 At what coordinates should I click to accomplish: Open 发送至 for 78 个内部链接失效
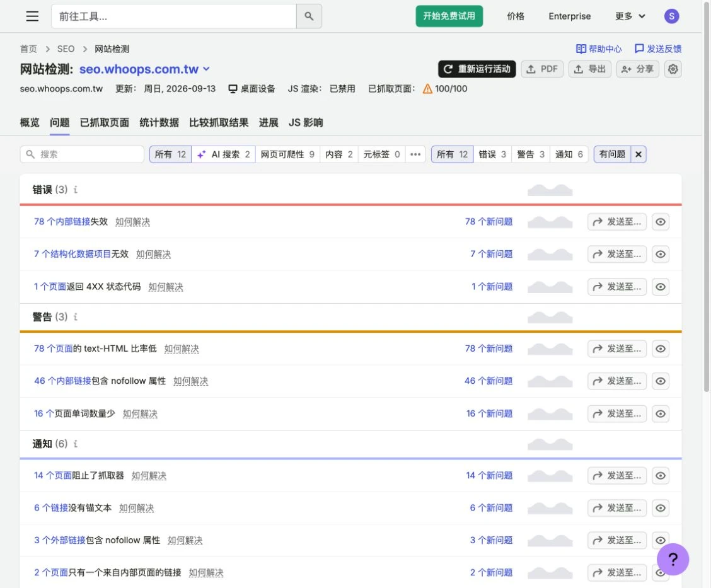tap(617, 222)
